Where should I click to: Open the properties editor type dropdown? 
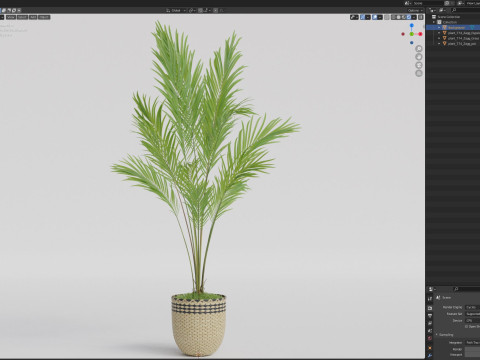pyautogui.click(x=432, y=289)
